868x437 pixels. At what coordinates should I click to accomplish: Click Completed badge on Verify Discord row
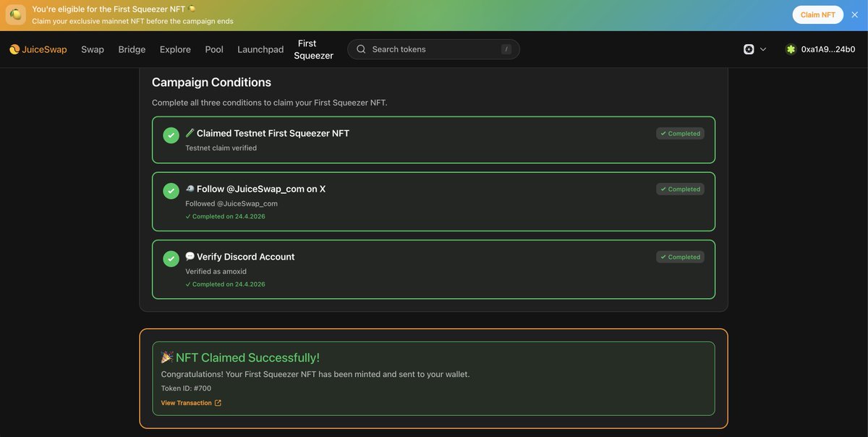tap(680, 257)
